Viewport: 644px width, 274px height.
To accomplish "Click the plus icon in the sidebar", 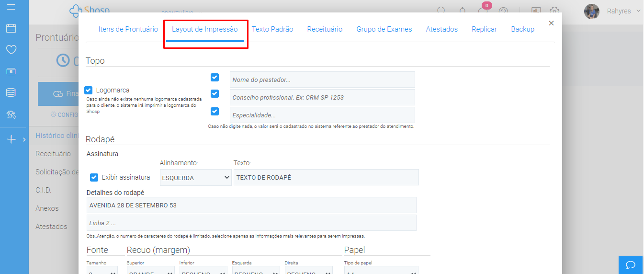I will tap(11, 139).
